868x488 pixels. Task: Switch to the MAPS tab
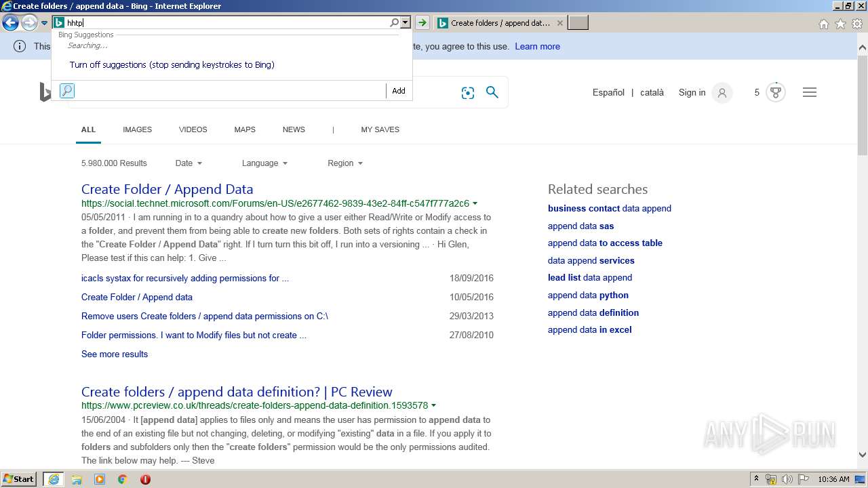pyautogui.click(x=245, y=129)
